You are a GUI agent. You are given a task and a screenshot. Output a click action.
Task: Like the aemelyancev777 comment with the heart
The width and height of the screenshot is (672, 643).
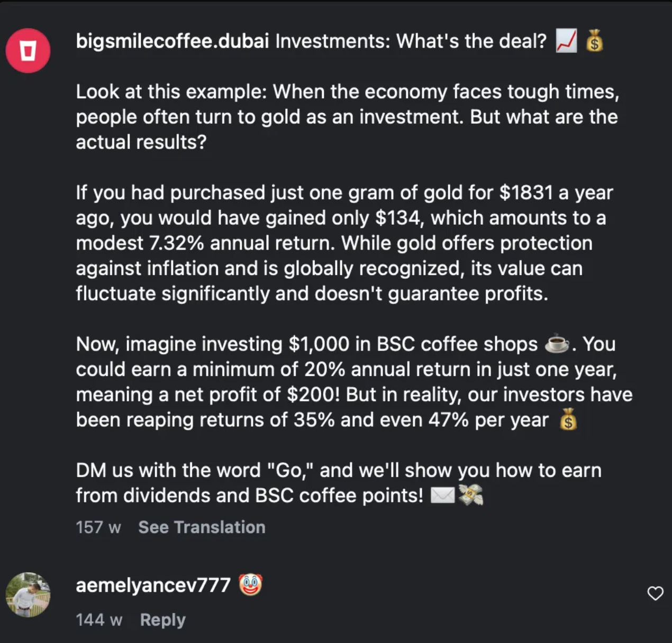point(655,593)
